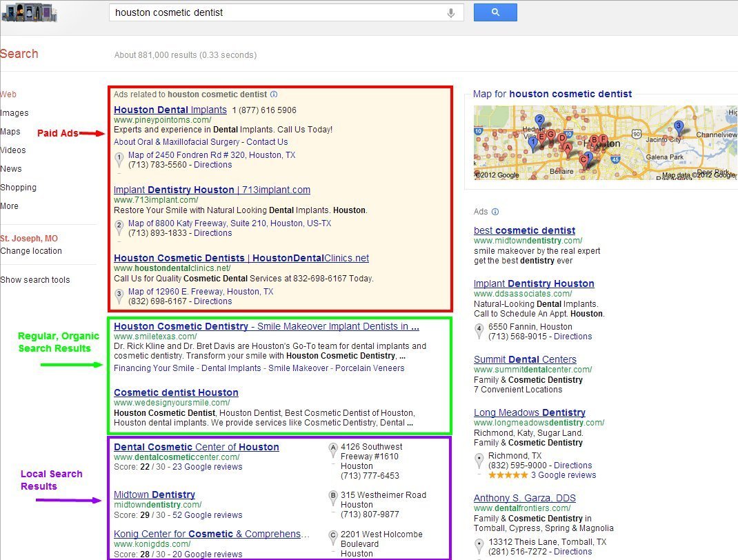Focus the search box containing houston cosmetic dentist
The width and height of the screenshot is (738, 560).
point(286,12)
